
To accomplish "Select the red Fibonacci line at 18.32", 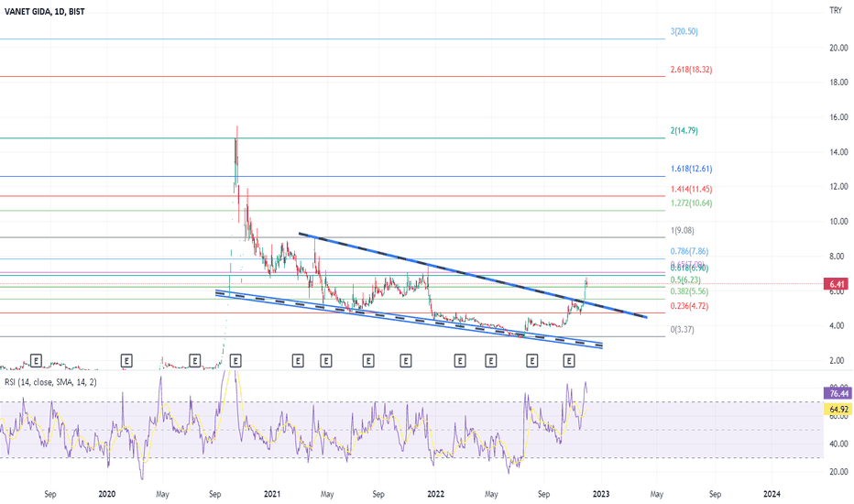I will [x=333, y=76].
